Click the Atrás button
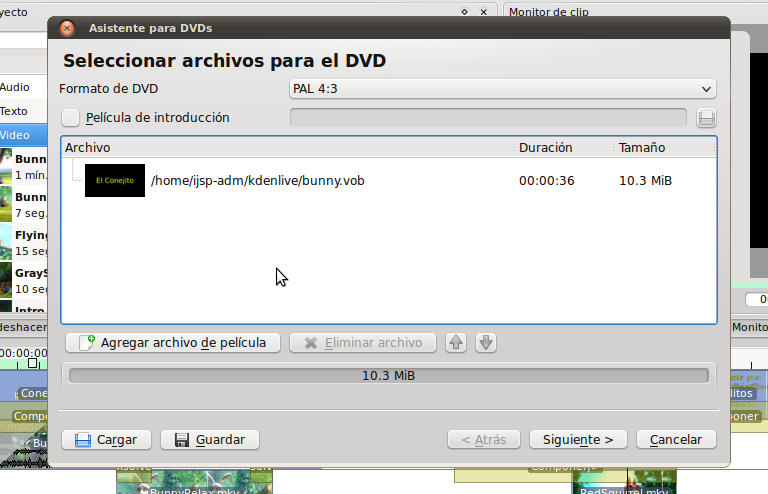This screenshot has height=494, width=768. [484, 440]
